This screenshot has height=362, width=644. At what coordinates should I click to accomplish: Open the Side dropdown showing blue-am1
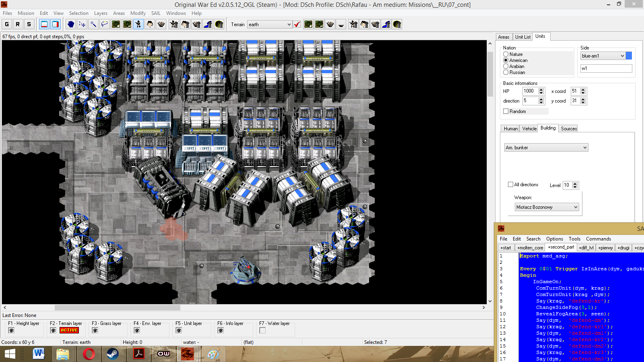(603, 56)
